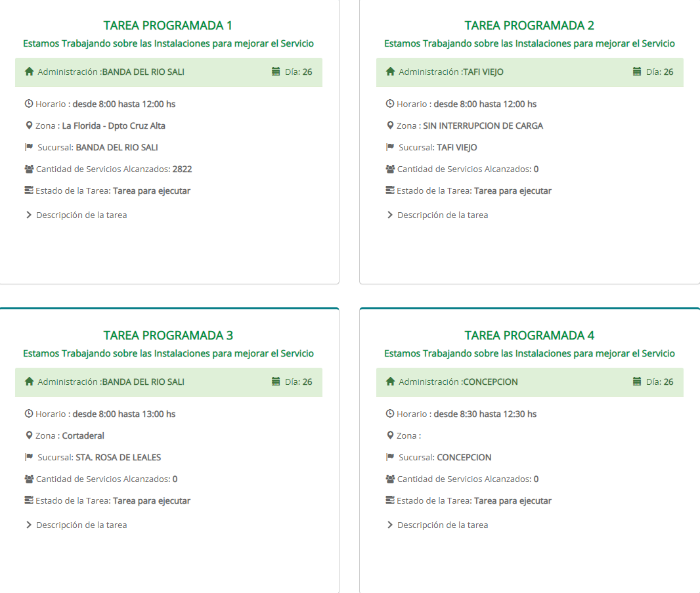This screenshot has width=700, height=593.
Task: Click the task status icon in Tarea Programada 4
Action: pyautogui.click(x=390, y=500)
